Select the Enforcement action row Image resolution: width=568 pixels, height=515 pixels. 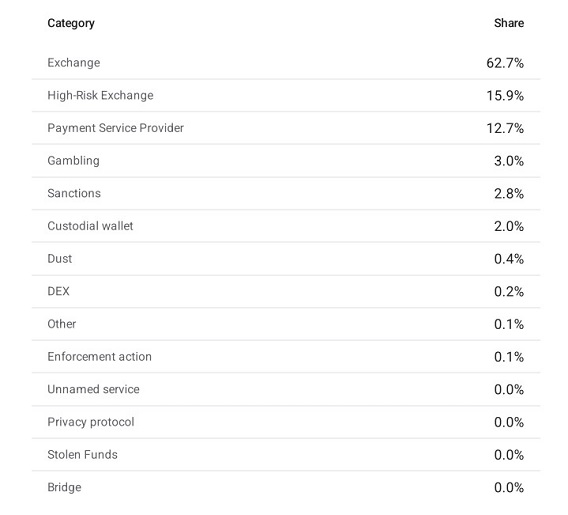286,357
